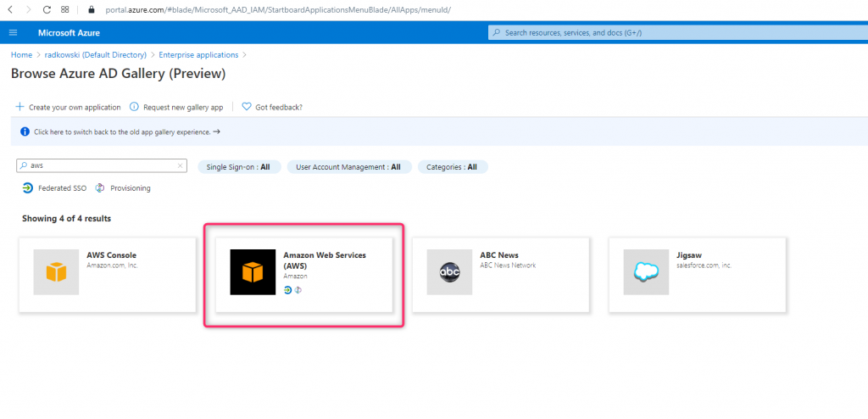
Task: Click the blue info icon in banner
Action: click(x=25, y=132)
